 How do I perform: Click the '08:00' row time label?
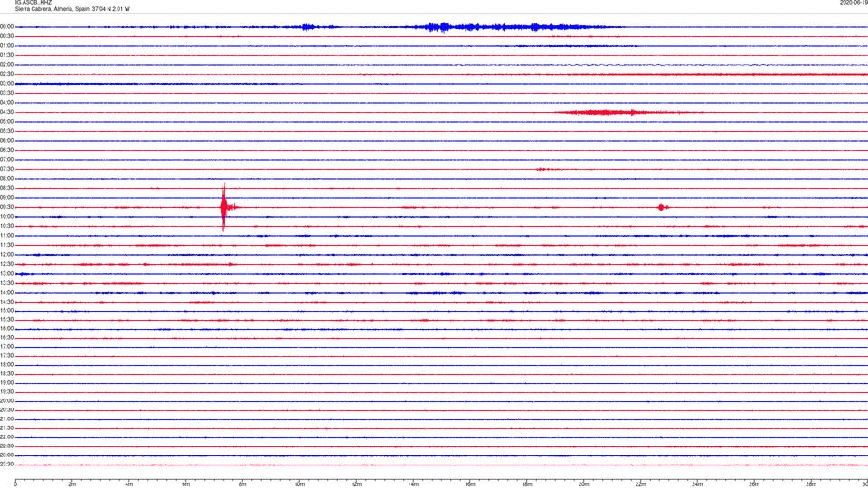tap(6, 179)
